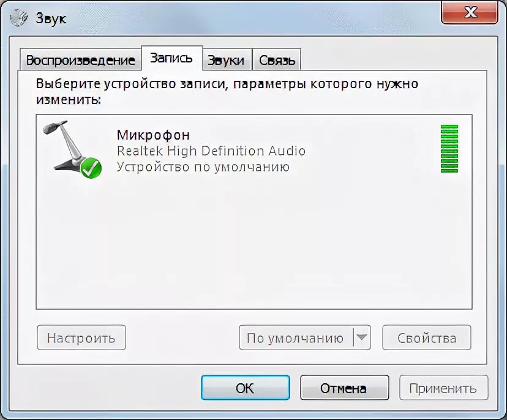Select the Микрофон device name
The height and width of the screenshot is (420, 507).
[153, 135]
